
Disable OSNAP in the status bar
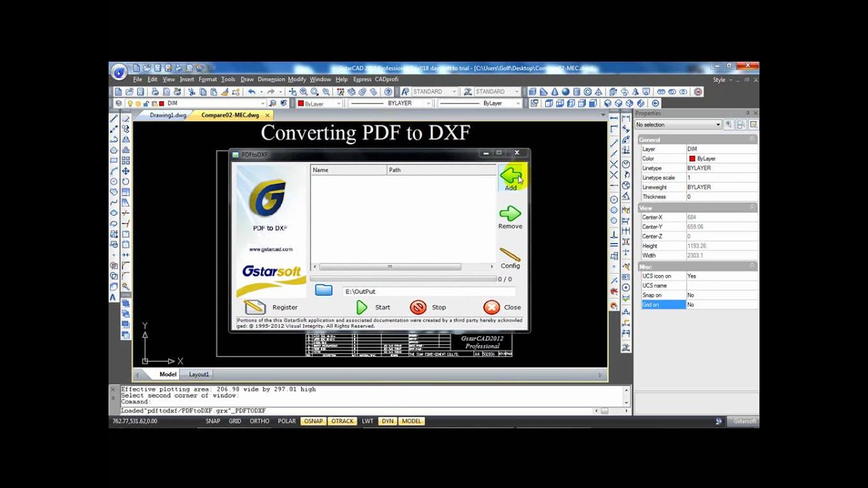click(x=313, y=421)
